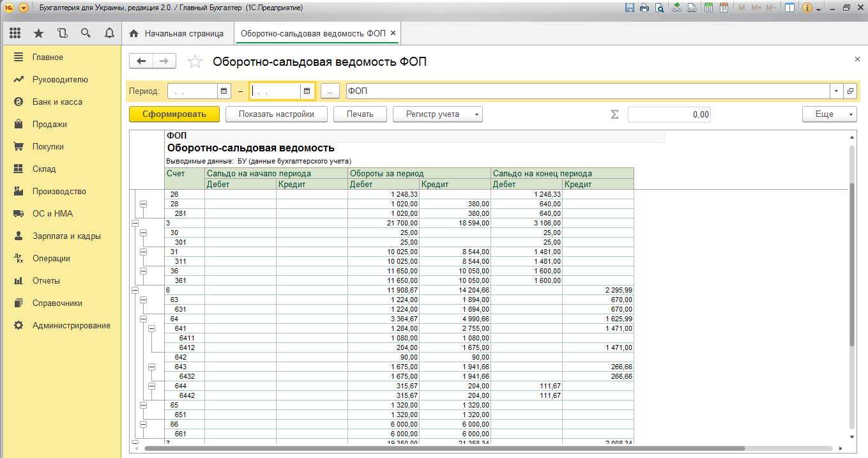Open the Регистр учета dropdown

(438, 114)
